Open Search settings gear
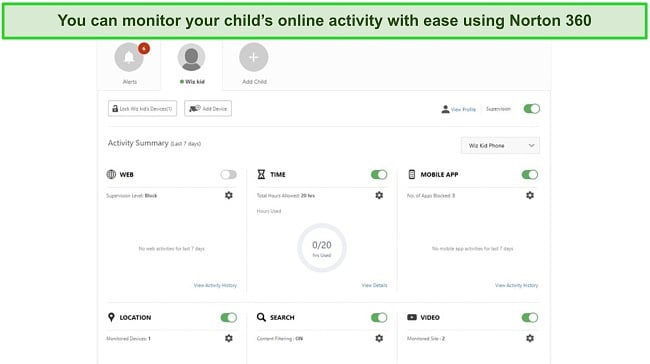This screenshot has height=364, width=650. point(379,338)
